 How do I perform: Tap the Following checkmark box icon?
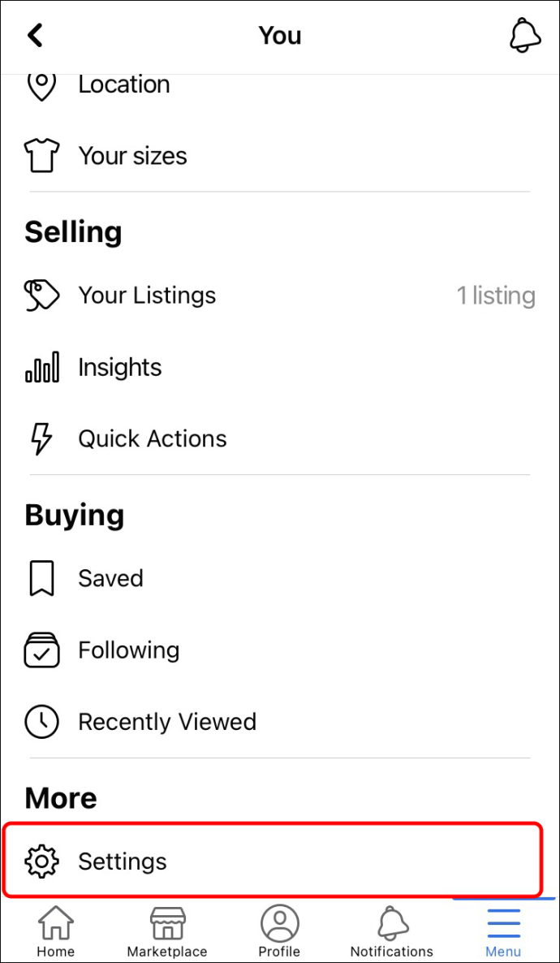tap(41, 650)
